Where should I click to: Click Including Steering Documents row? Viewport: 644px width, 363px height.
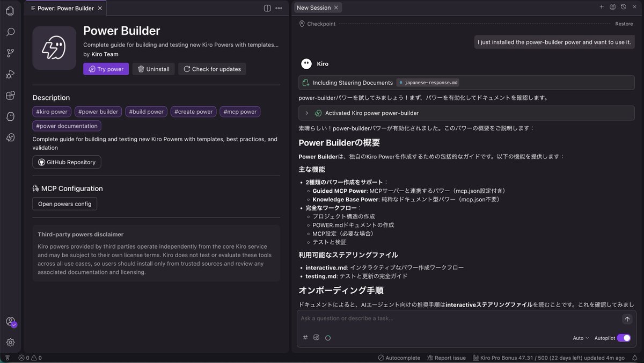pos(466,83)
